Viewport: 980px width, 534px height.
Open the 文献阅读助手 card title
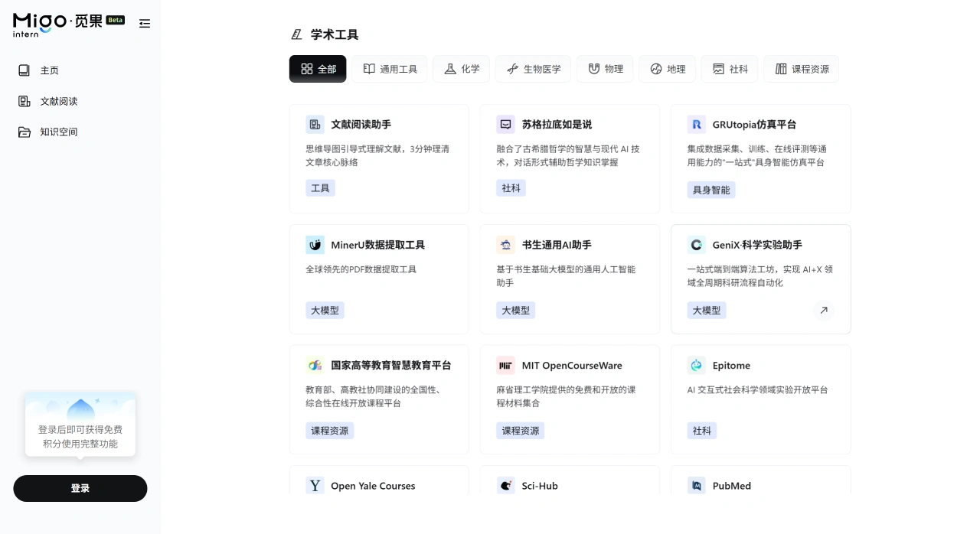361,125
